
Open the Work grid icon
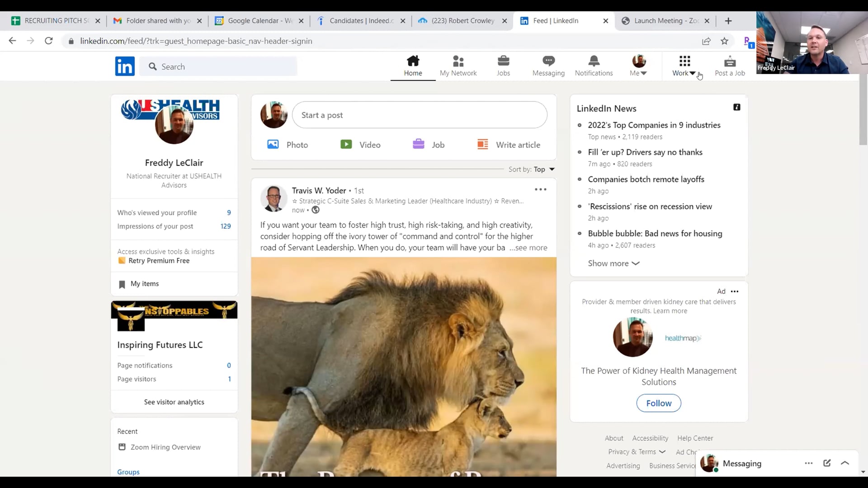coord(684,61)
